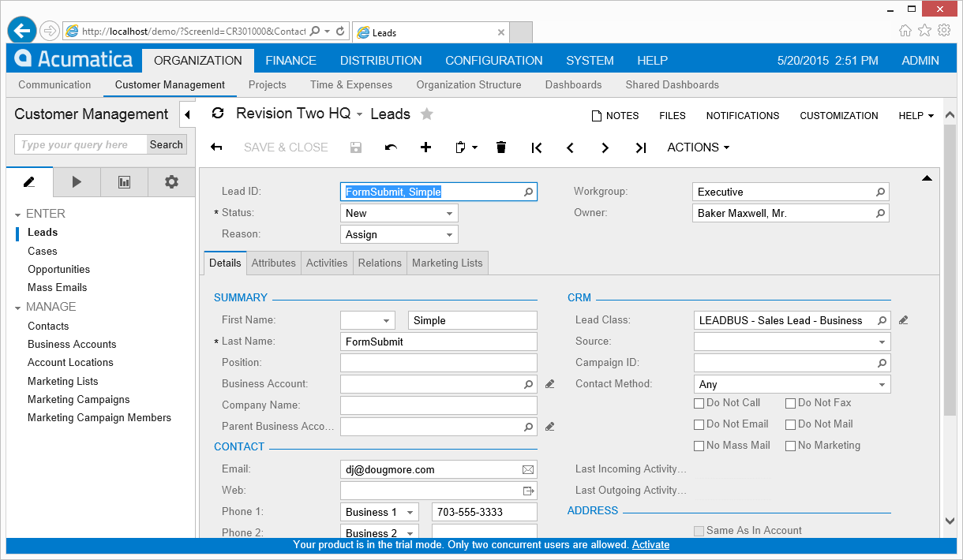The height and width of the screenshot is (560, 963).
Task: Switch to the Attributes tab
Action: (x=274, y=263)
